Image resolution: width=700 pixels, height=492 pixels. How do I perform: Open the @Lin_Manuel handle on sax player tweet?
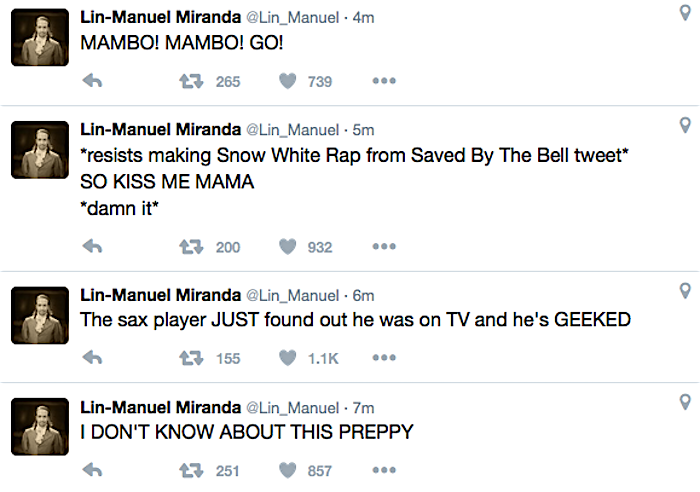(x=293, y=295)
